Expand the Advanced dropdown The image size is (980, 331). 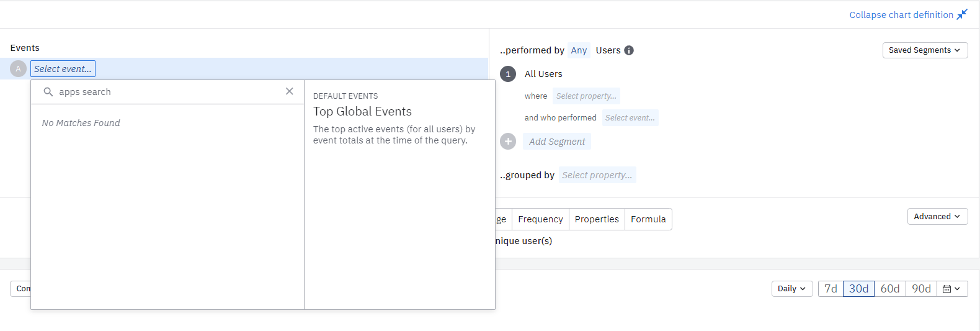[x=937, y=217]
